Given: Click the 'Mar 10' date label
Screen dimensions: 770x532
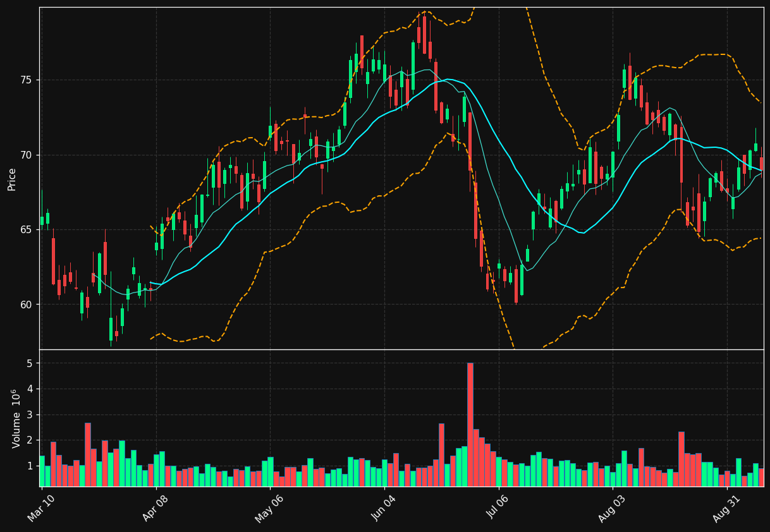Looking at the screenshot, I should tap(41, 509).
